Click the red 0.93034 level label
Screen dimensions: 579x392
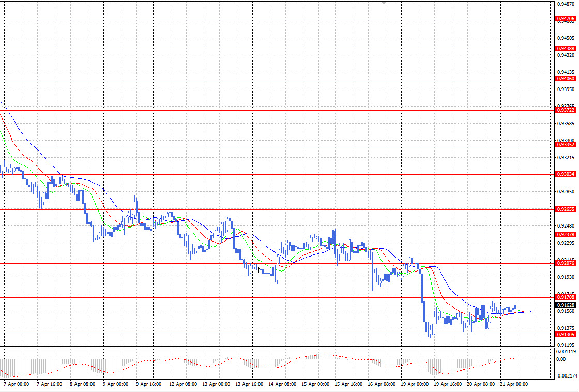click(566, 174)
